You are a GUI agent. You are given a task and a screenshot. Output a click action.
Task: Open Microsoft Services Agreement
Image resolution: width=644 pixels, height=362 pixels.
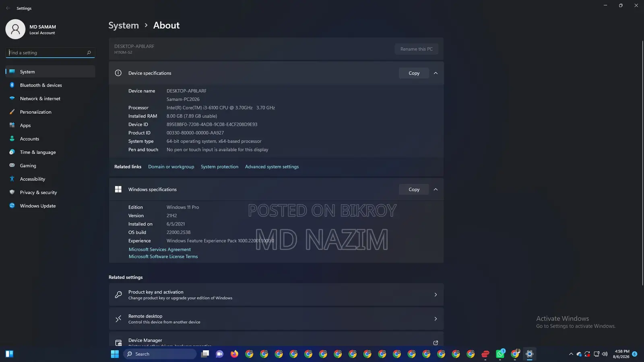160,249
